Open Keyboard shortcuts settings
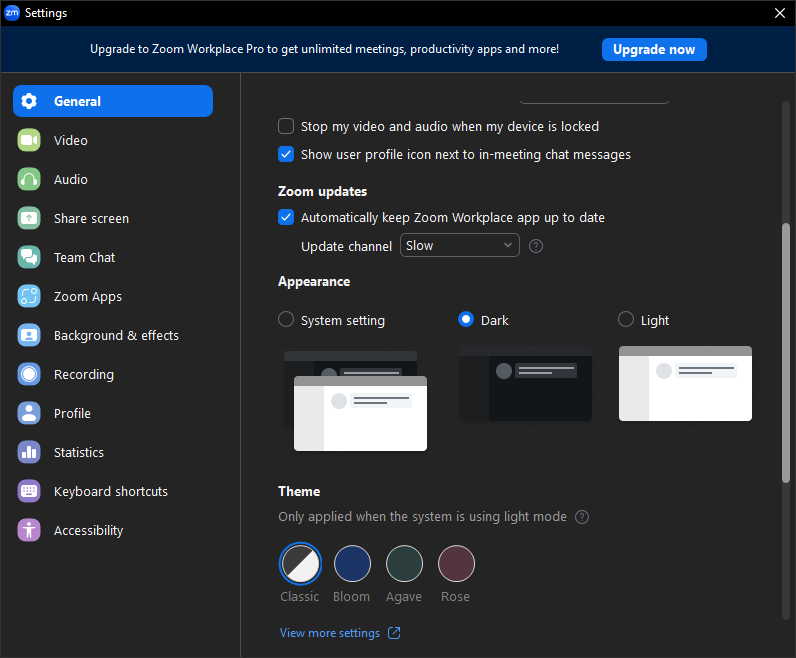796x658 pixels. [113, 491]
